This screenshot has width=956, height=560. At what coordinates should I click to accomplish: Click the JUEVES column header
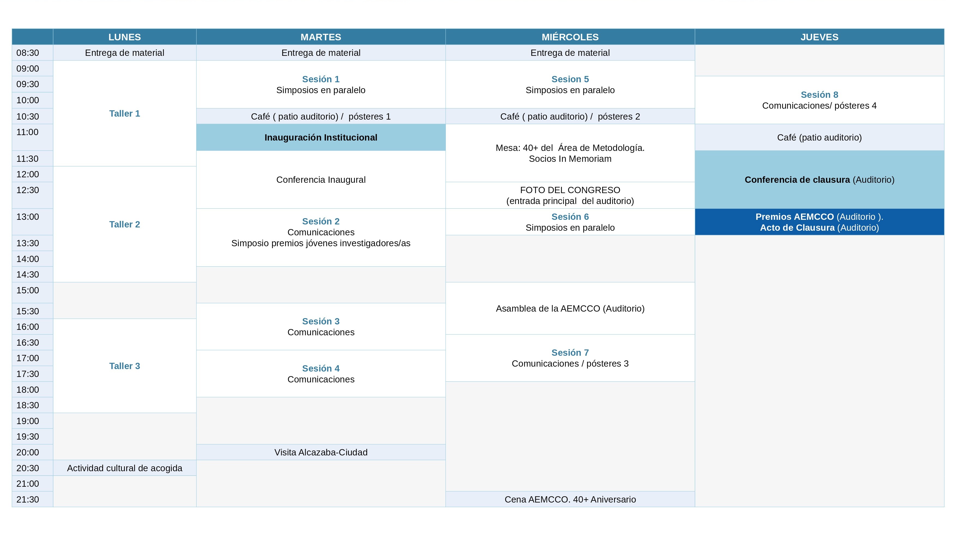pos(819,37)
